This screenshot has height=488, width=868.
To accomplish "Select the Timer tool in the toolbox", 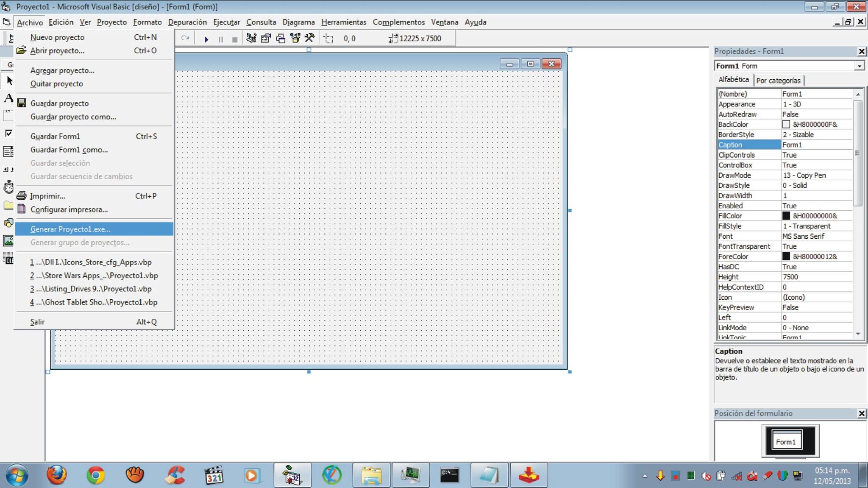I will coord(8,187).
